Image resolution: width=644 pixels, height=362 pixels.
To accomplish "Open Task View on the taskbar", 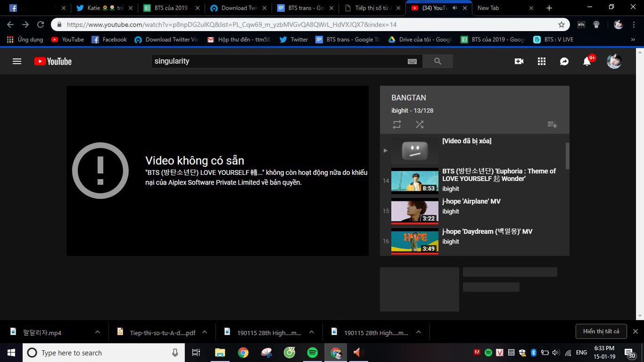I will tap(196, 352).
